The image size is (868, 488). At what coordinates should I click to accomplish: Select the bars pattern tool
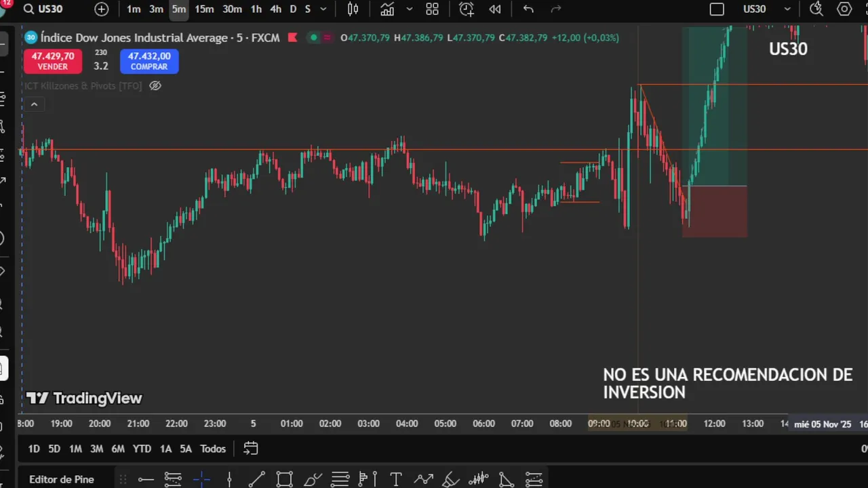pos(479,480)
